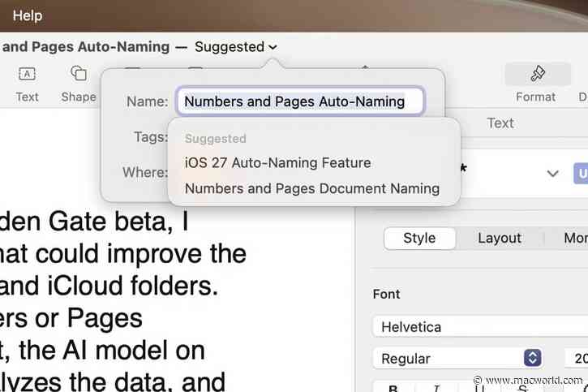
Task: Switch to the Style tab
Action: 419,238
